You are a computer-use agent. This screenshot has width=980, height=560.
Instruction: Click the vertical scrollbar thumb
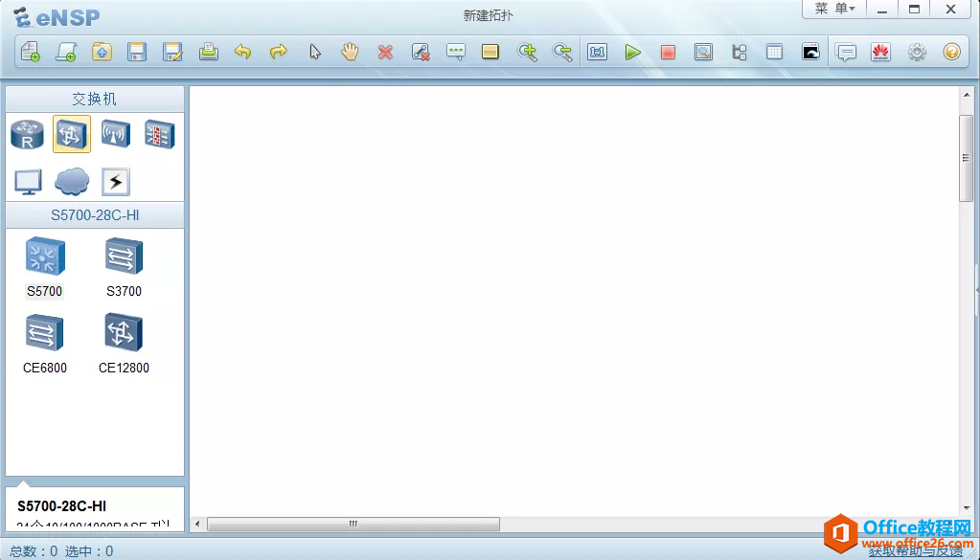tap(967, 158)
